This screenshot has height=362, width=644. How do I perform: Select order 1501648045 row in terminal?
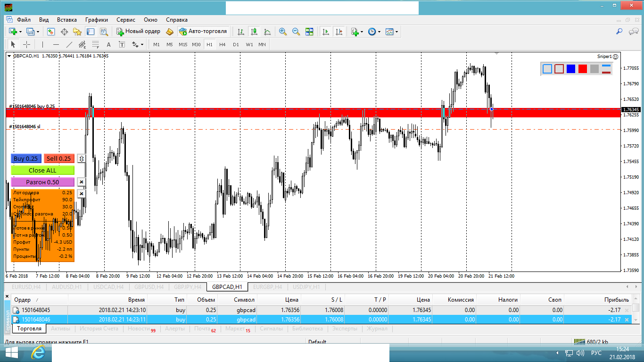36,310
